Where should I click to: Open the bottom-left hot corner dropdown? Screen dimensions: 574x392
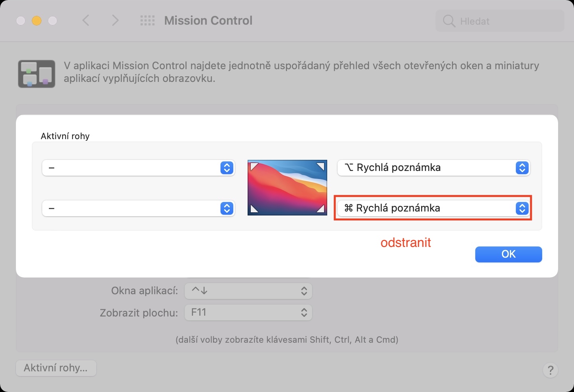click(x=138, y=208)
